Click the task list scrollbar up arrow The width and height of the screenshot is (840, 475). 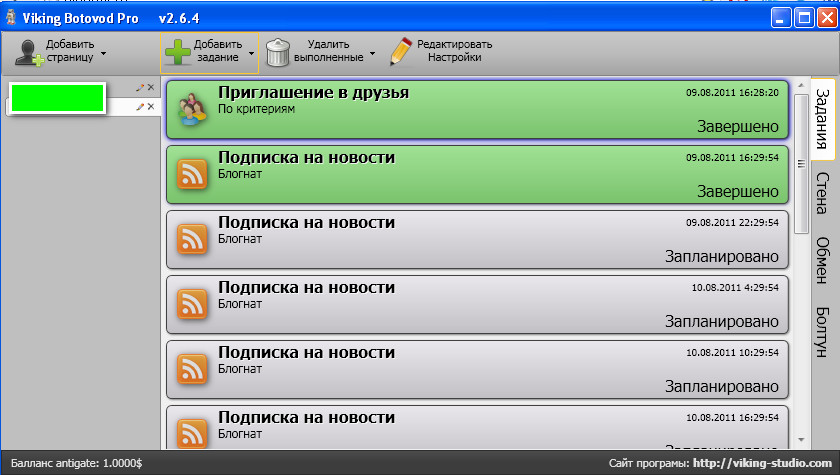click(x=801, y=85)
